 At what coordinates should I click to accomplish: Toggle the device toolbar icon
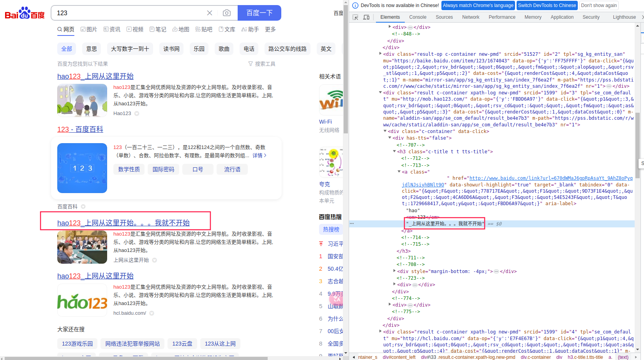[x=366, y=17]
